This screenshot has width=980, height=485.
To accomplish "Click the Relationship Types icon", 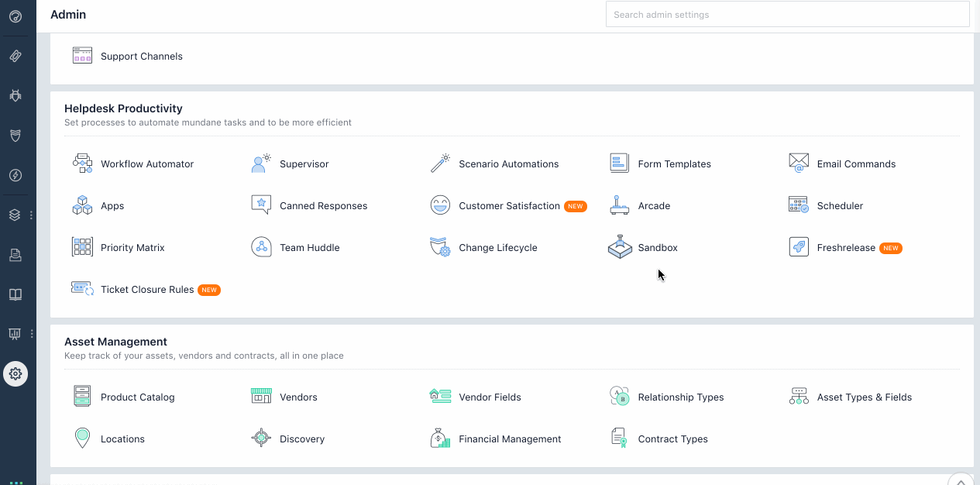I will (x=619, y=397).
